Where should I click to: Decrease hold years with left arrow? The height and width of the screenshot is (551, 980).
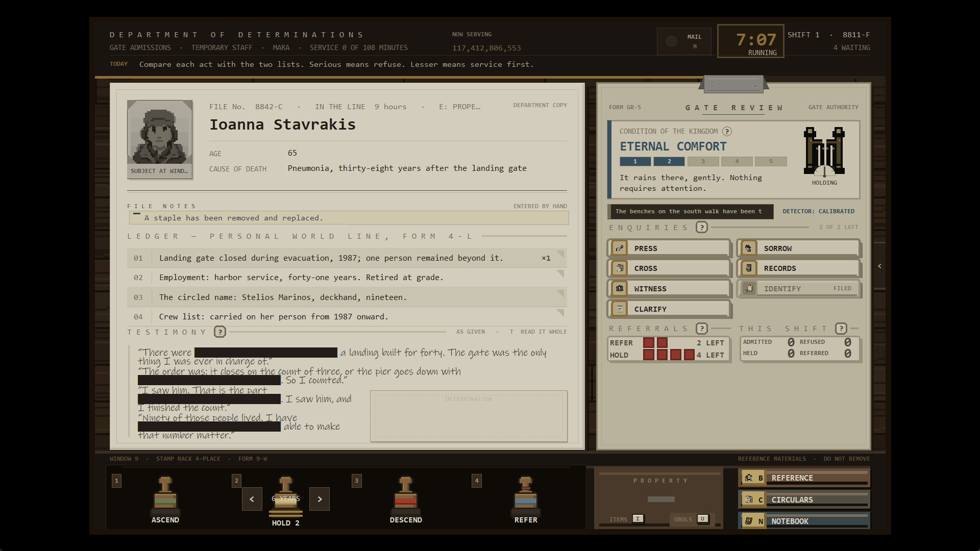(x=252, y=499)
